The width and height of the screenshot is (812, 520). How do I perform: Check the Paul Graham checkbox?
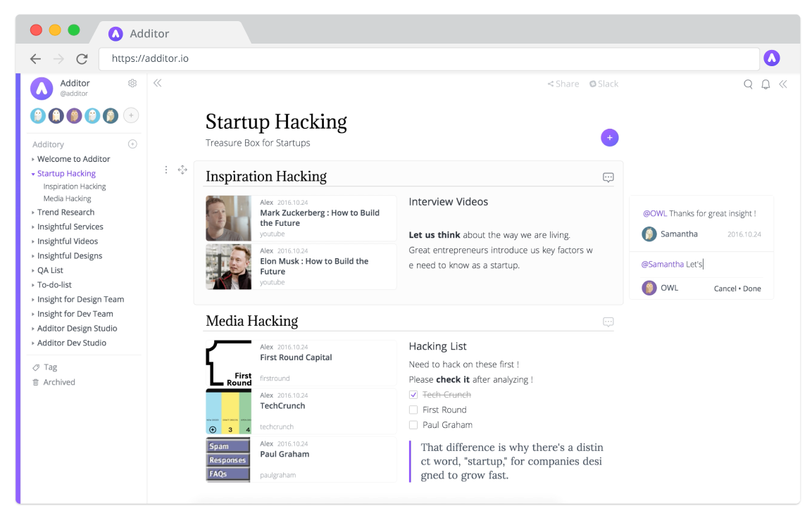pyautogui.click(x=413, y=424)
